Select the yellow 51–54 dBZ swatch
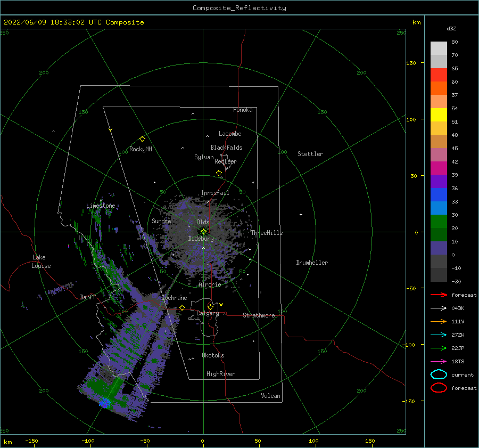This screenshot has width=479, height=448. pos(439,115)
